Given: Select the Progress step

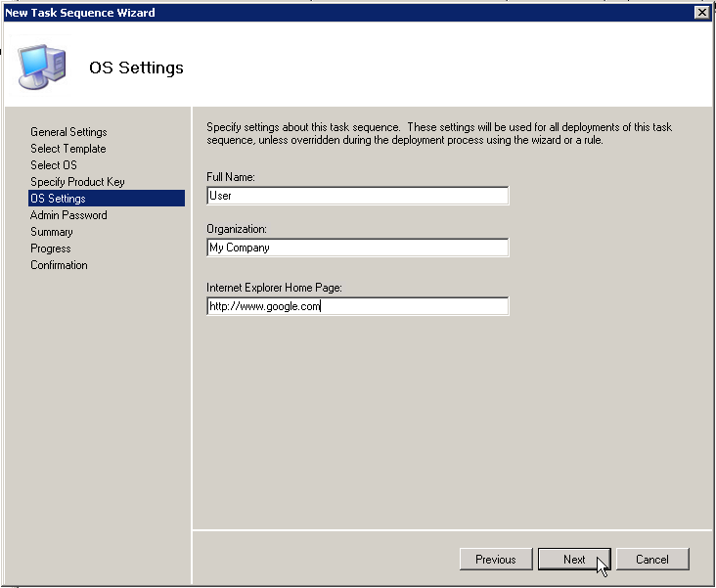Looking at the screenshot, I should click(50, 249).
